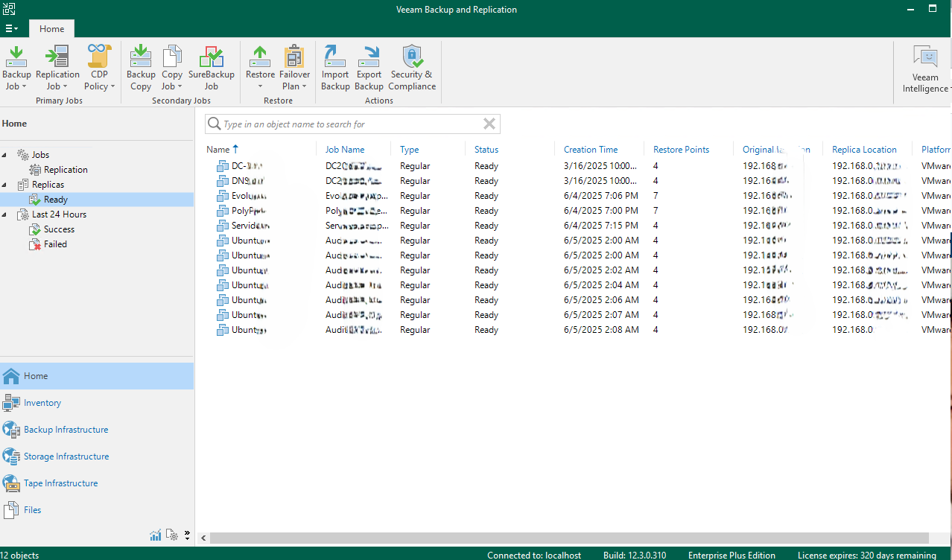Open the Backup Infrastructure view
The width and height of the screenshot is (952, 560).
(66, 430)
